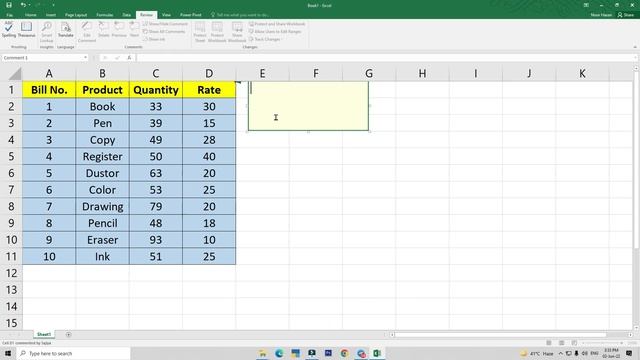Open Ribbon Display Options

coord(586,5)
